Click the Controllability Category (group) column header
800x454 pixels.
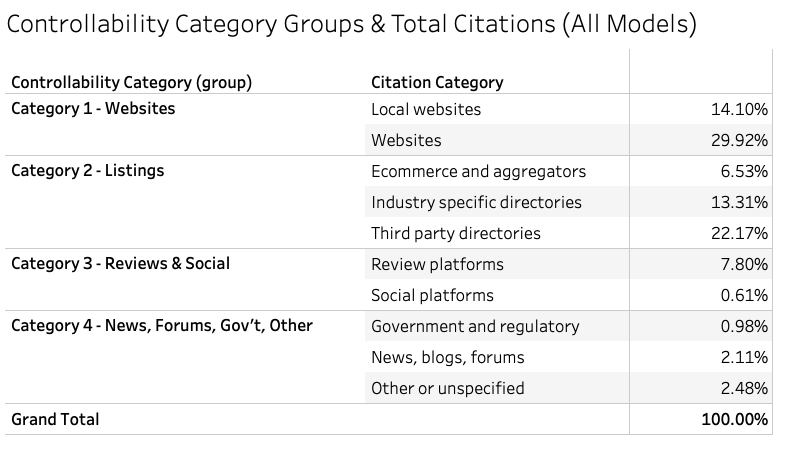tap(131, 82)
